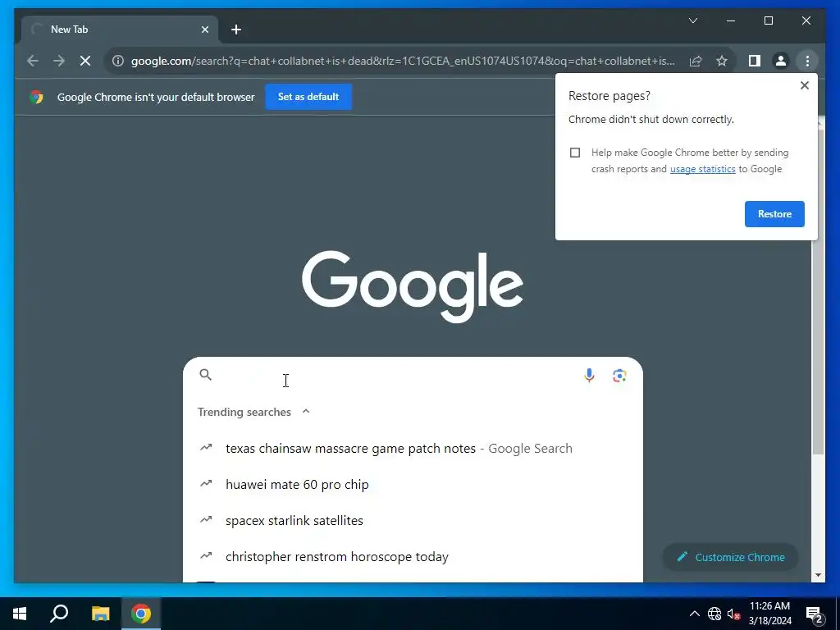This screenshot has width=840, height=630.
Task: Stop loading the page
Action: click(85, 61)
